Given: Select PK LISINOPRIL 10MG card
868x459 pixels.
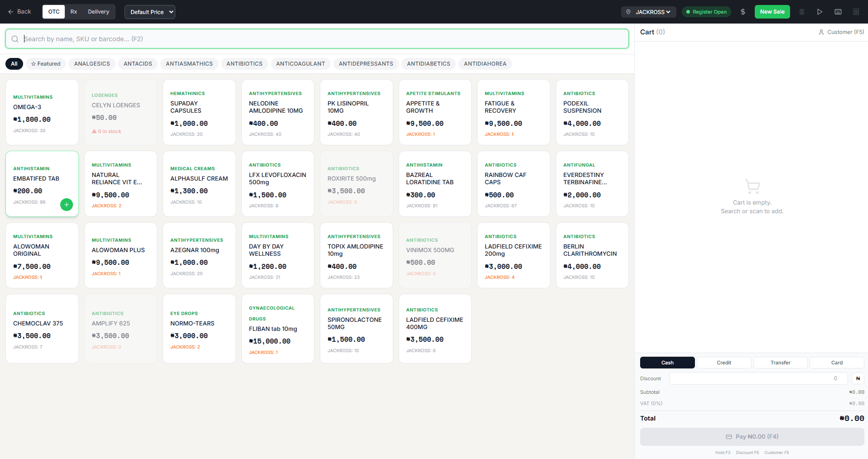Looking at the screenshot, I should (357, 112).
